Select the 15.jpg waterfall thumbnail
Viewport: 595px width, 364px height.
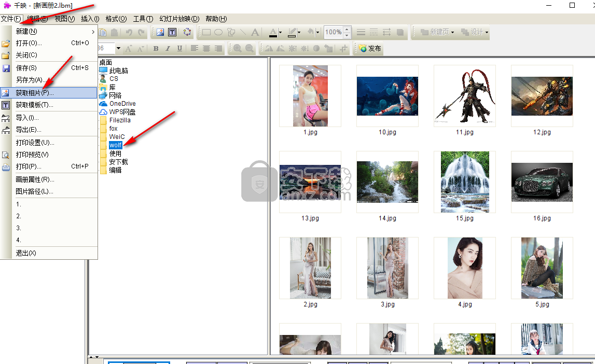[x=465, y=182]
